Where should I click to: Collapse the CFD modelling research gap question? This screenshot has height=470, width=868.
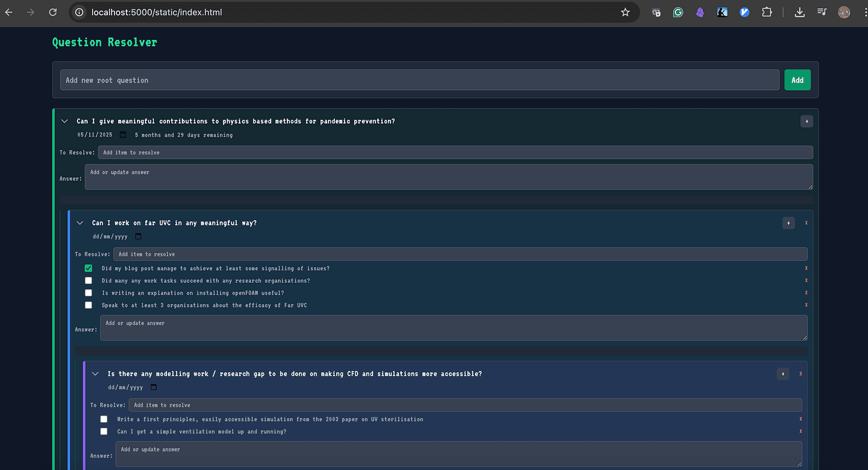pos(95,374)
